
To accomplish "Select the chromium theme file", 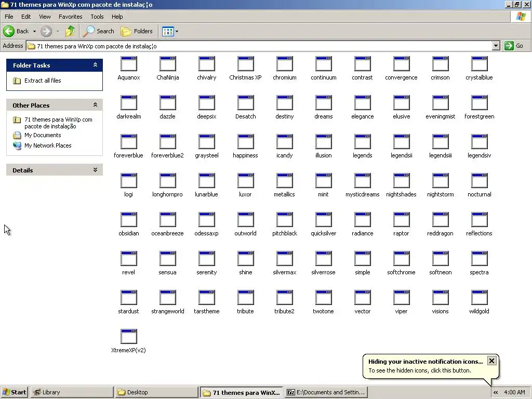I will (x=284, y=69).
